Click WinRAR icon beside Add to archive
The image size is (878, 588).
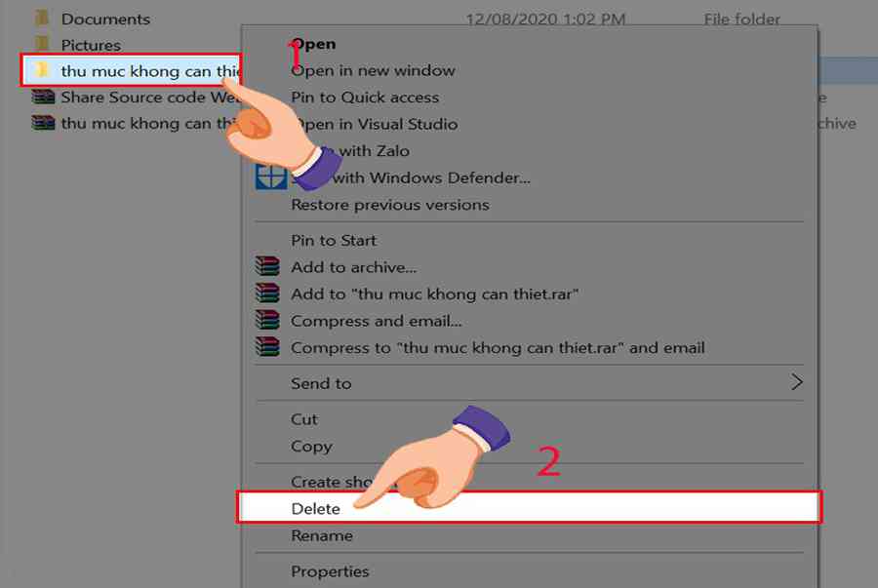[x=266, y=266]
